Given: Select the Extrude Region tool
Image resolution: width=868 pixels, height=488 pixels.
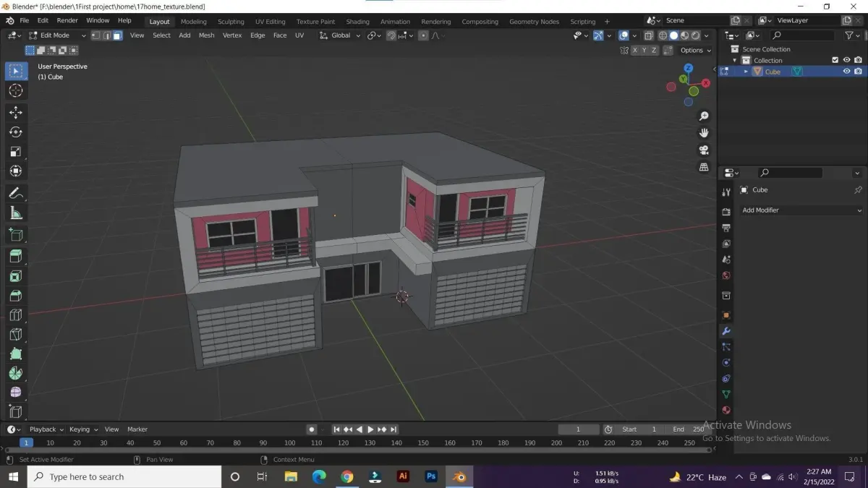Looking at the screenshot, I should coord(16,256).
